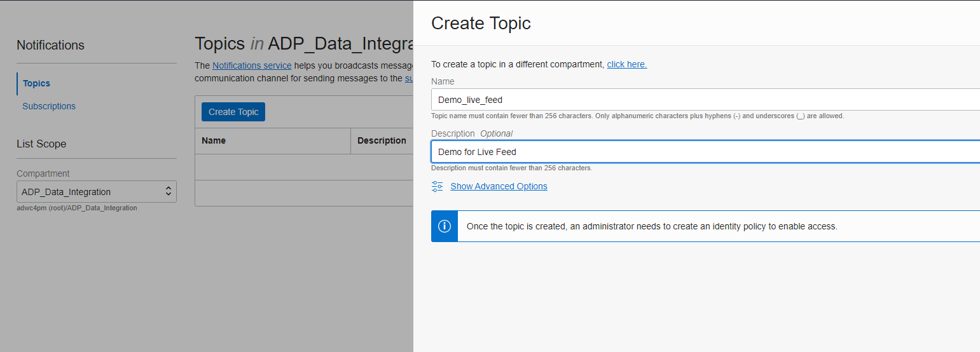
Task: Click the empty first row of Topics table
Action: point(304,167)
